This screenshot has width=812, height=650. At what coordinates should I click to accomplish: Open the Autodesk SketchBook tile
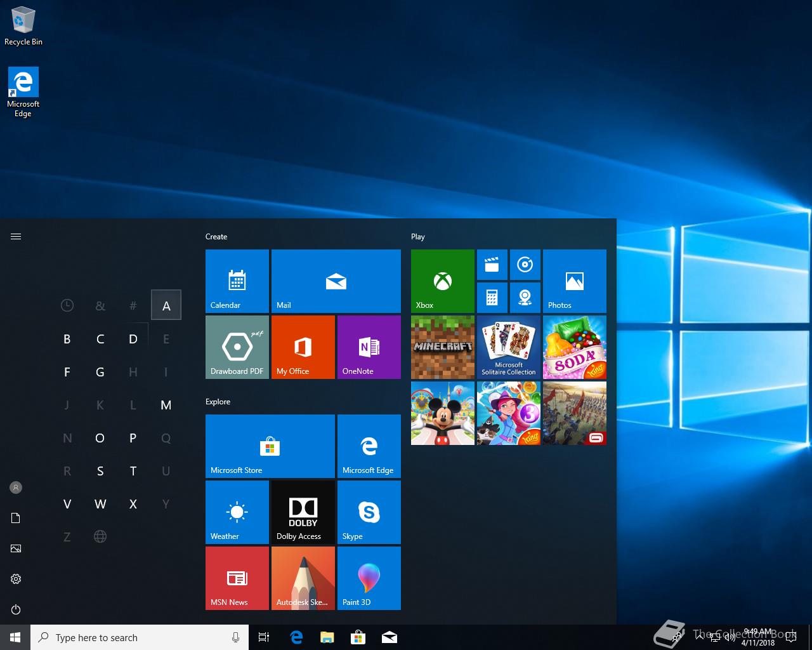point(303,578)
